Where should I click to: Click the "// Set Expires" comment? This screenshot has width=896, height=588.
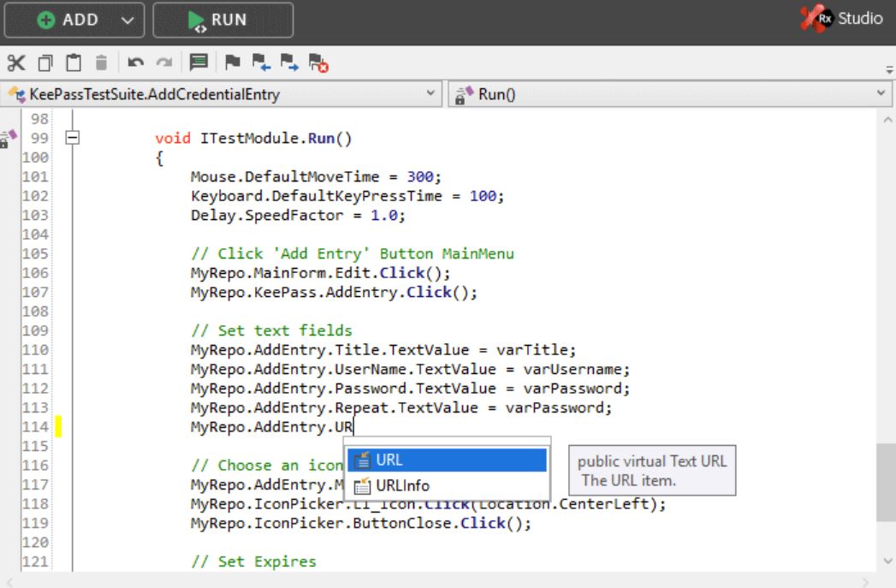coord(253,561)
